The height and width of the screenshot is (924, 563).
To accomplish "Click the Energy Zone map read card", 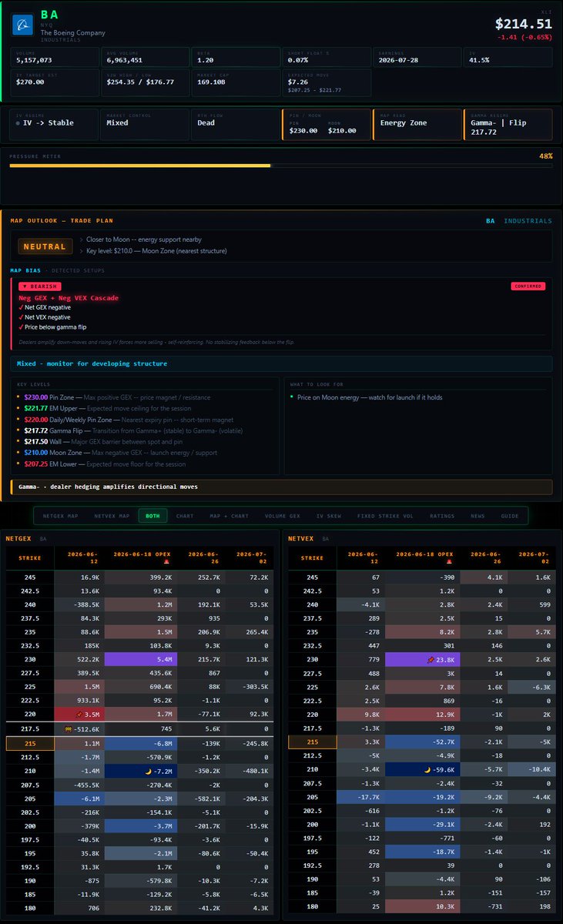I will pos(416,125).
